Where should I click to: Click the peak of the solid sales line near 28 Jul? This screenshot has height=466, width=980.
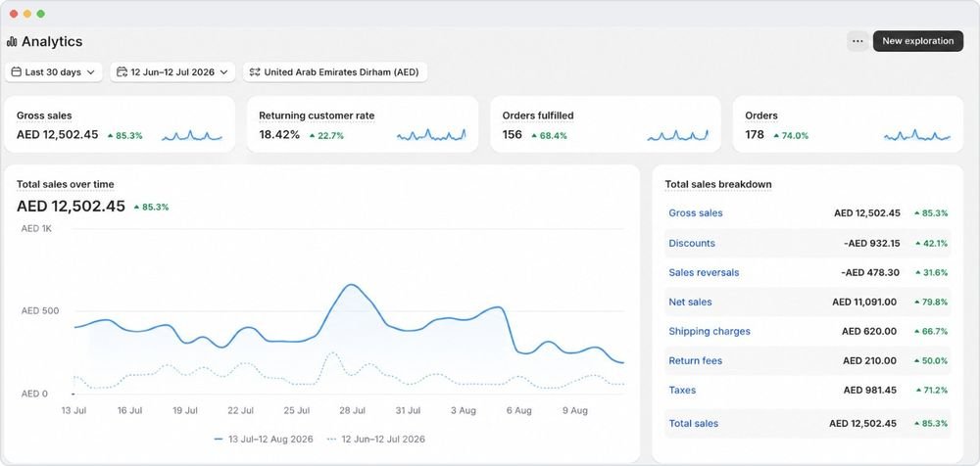(x=351, y=285)
